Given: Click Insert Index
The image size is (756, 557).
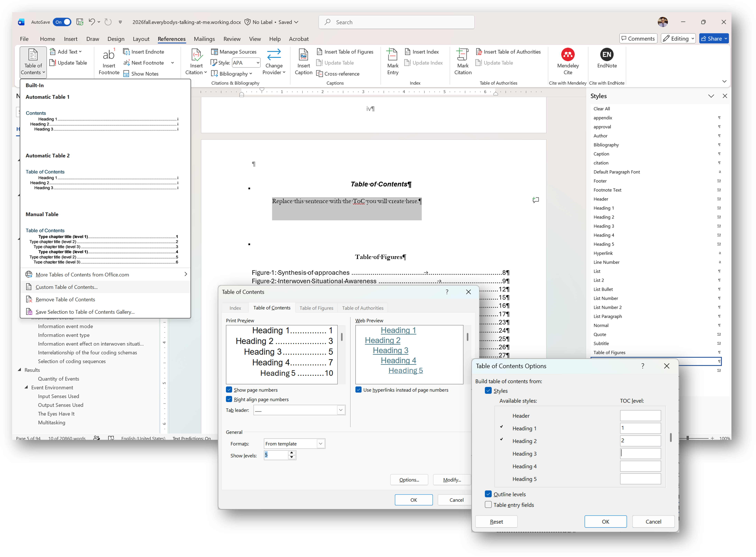Looking at the screenshot, I should click(x=422, y=52).
